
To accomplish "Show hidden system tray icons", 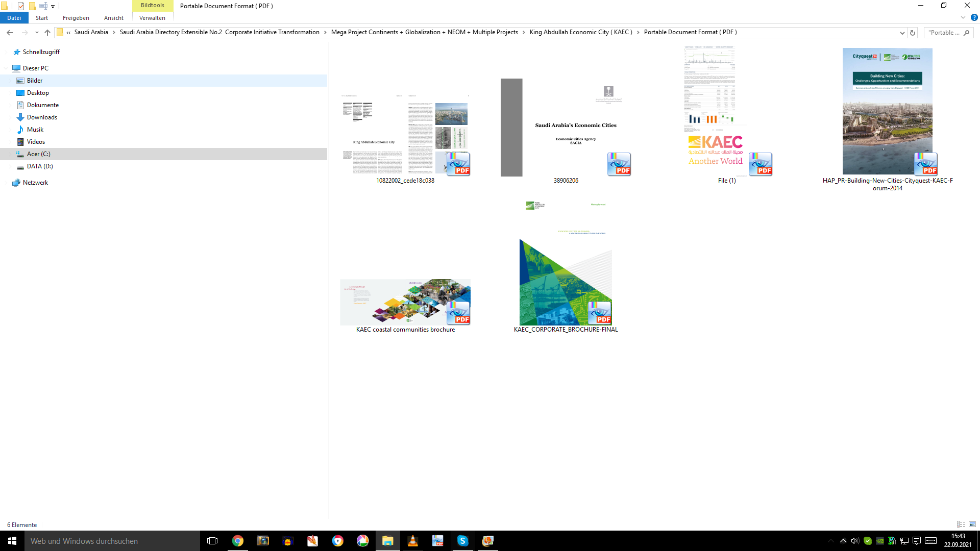I will pyautogui.click(x=843, y=541).
